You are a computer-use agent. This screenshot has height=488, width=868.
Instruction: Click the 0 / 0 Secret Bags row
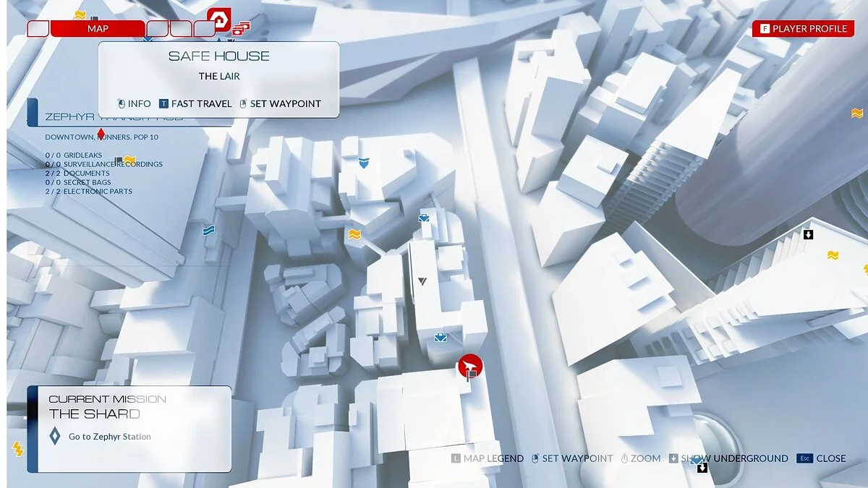coord(78,182)
